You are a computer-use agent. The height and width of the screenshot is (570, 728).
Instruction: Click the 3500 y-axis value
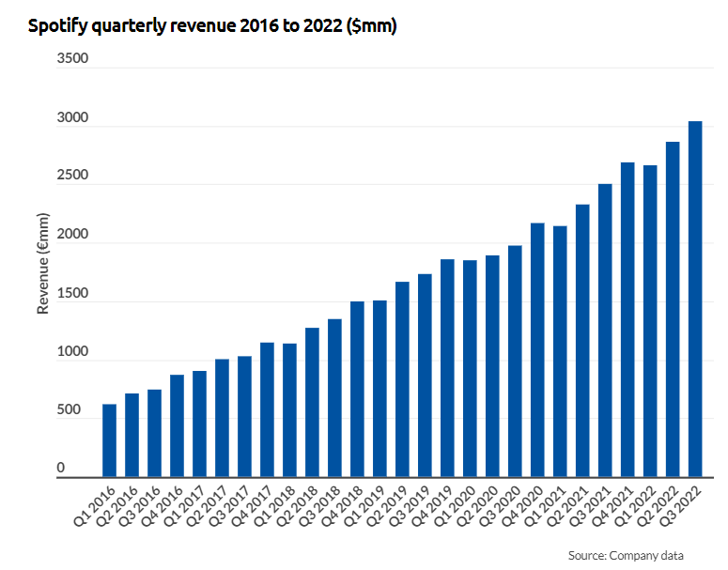[72, 59]
